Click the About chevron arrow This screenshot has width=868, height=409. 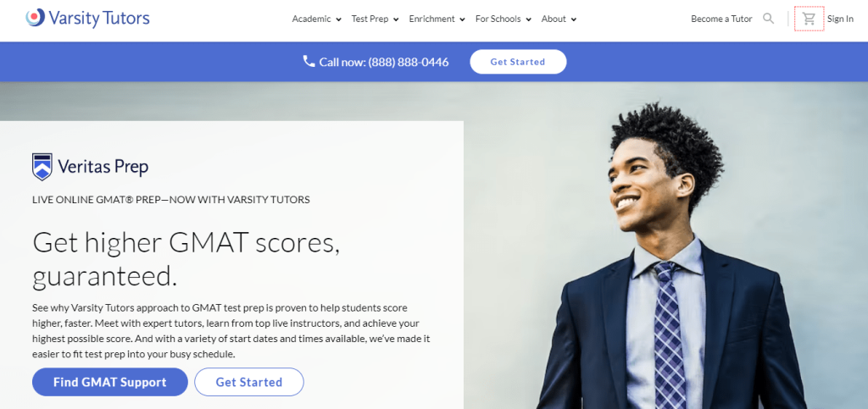tap(574, 19)
